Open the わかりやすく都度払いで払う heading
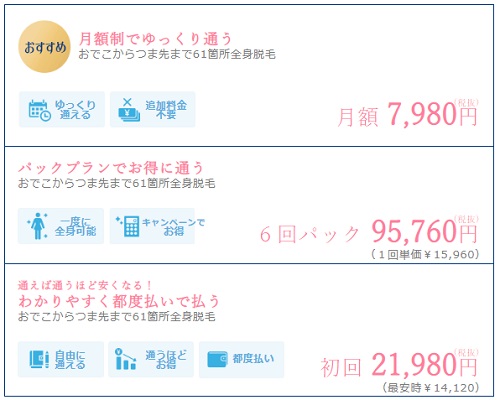Viewport: 500px width, 400px height. [x=119, y=301]
